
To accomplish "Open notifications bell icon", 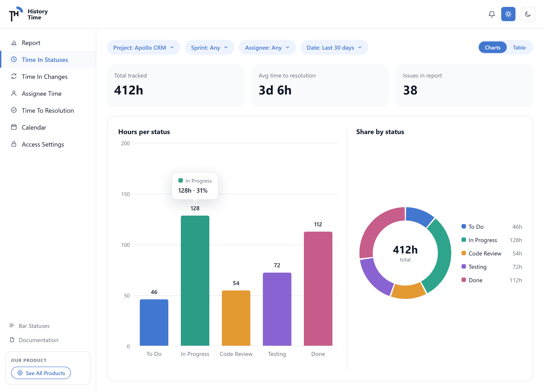I will click(x=492, y=14).
